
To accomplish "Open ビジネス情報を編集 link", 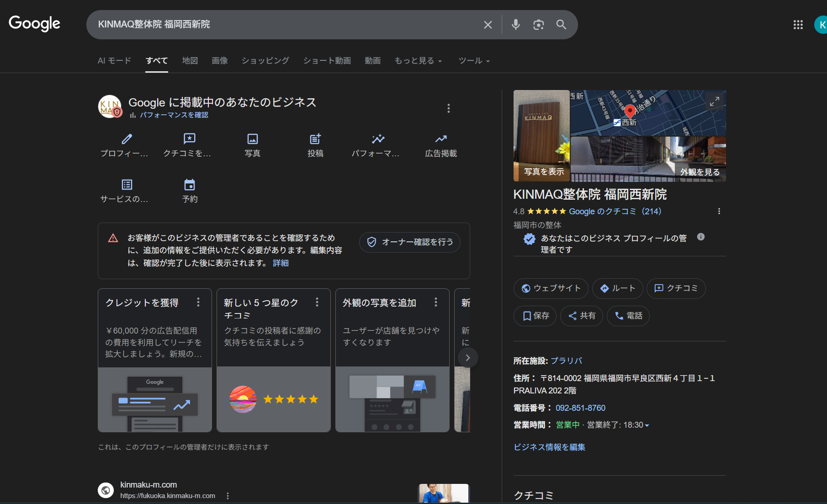I will tap(549, 447).
